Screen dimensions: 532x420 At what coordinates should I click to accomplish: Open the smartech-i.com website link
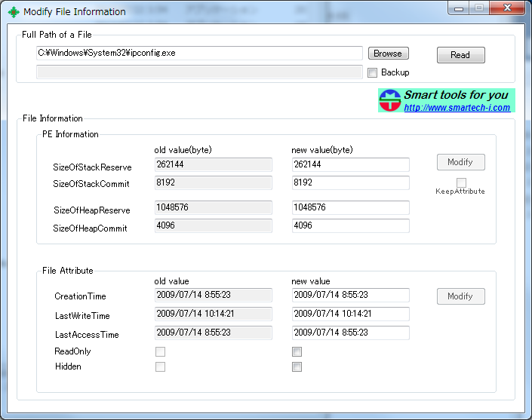pyautogui.click(x=457, y=108)
